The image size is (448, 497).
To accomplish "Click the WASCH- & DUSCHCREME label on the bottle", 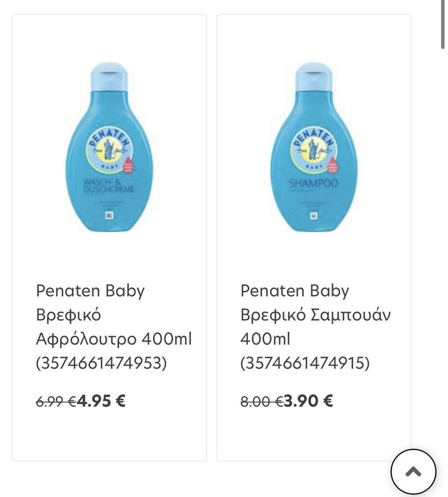I will (109, 186).
